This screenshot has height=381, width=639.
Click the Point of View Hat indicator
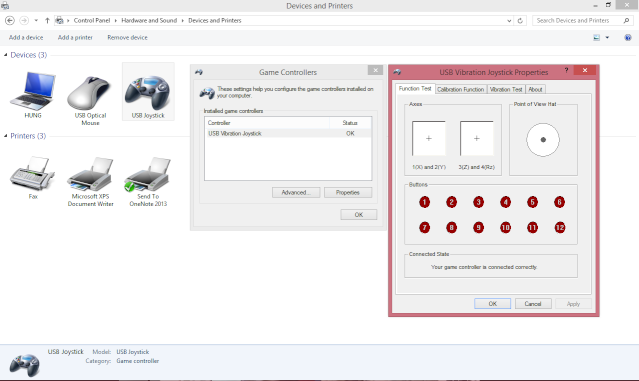click(543, 140)
